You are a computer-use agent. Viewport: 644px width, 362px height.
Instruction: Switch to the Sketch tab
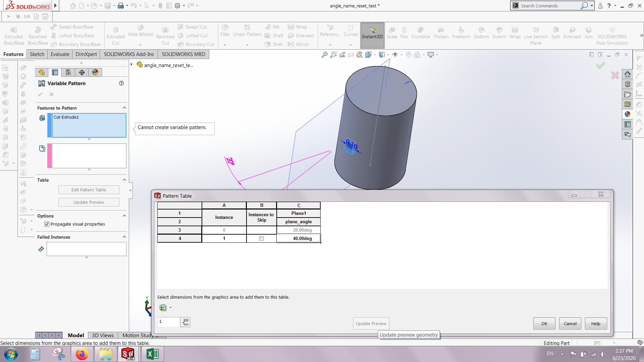[36, 54]
